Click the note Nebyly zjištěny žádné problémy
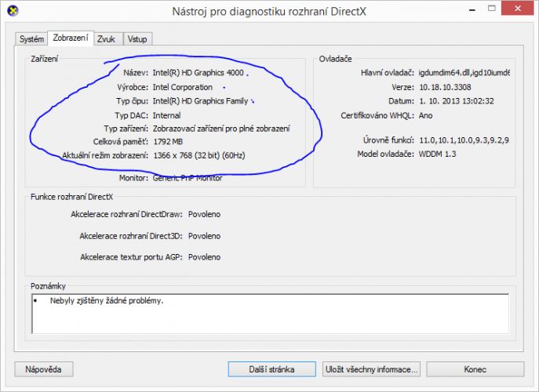 pyautogui.click(x=107, y=301)
